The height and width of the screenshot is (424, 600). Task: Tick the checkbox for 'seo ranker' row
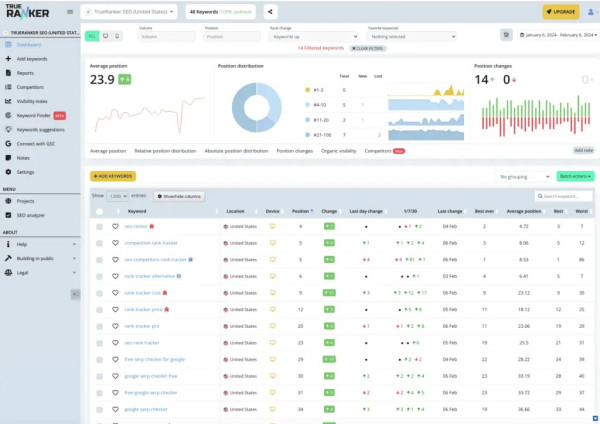pyautogui.click(x=100, y=226)
